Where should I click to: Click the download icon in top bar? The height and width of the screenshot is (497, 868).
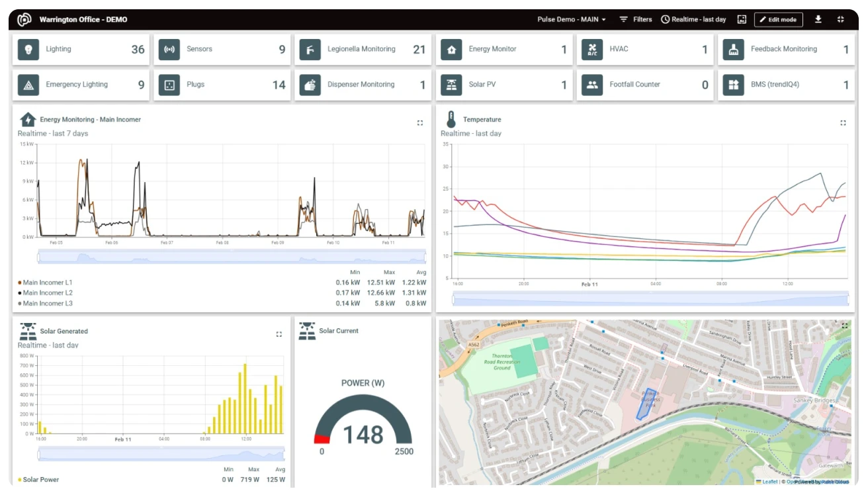[818, 19]
